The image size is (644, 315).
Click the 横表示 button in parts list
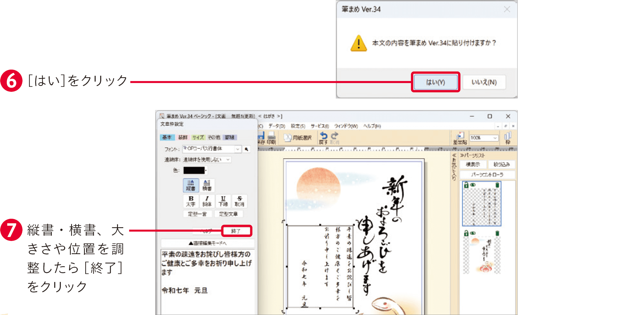tap(473, 164)
